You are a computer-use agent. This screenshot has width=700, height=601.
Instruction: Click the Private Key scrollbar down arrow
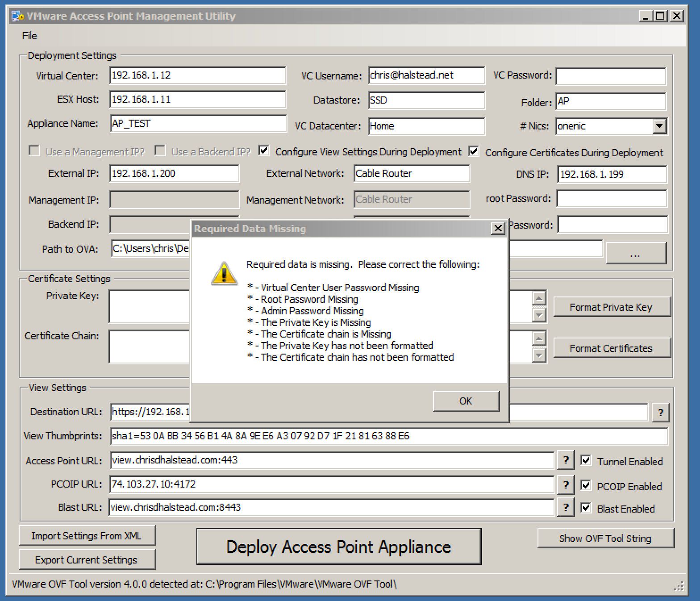tap(539, 315)
